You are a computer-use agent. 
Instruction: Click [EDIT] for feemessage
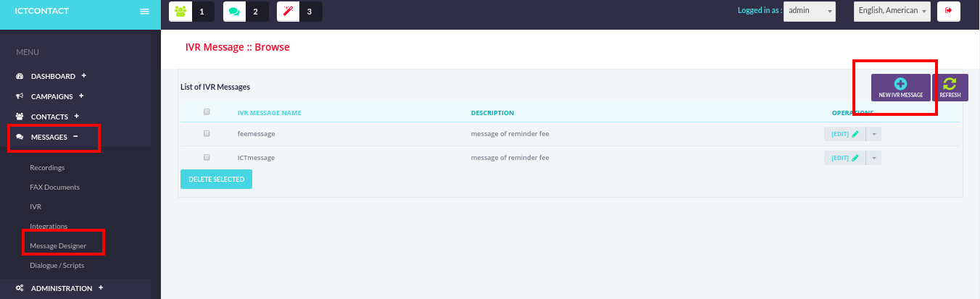840,134
